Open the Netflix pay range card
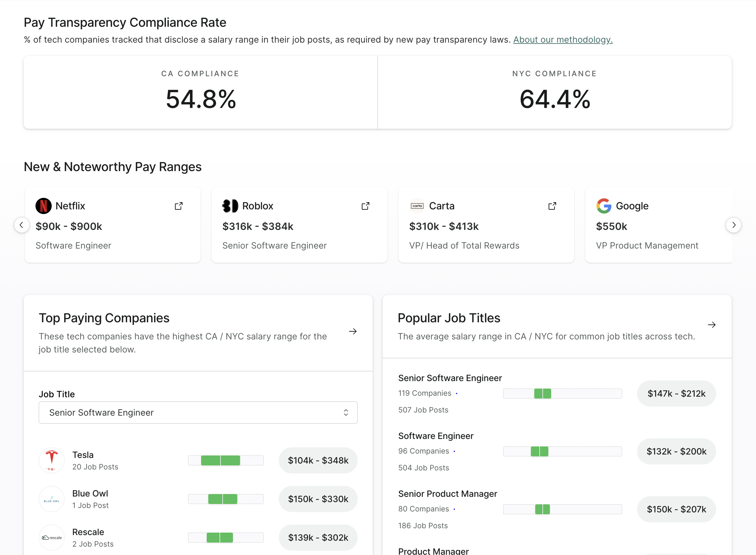Viewport: 756px width, 555px height. click(x=113, y=225)
